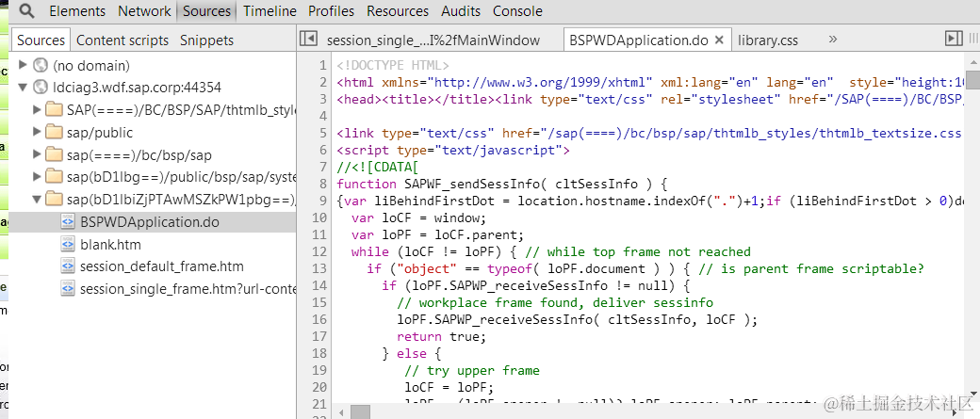Image resolution: width=980 pixels, height=419 pixels.
Task: Click line number 16 in the gutter
Action: pos(318,319)
